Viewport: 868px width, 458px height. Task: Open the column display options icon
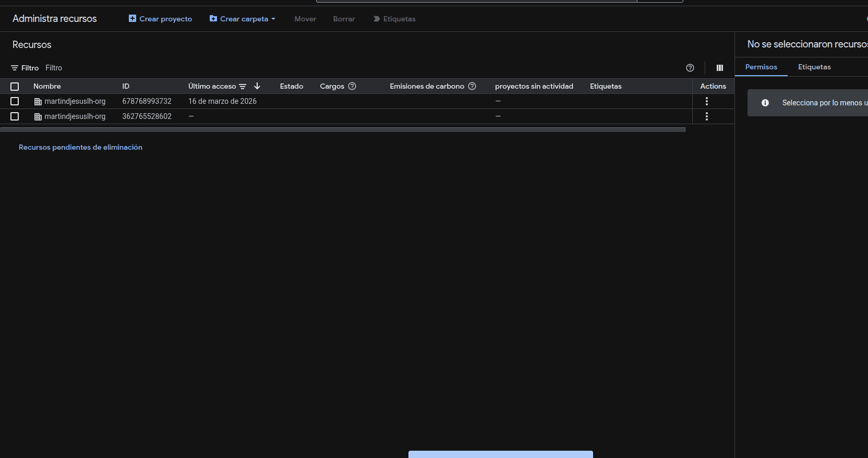click(720, 68)
